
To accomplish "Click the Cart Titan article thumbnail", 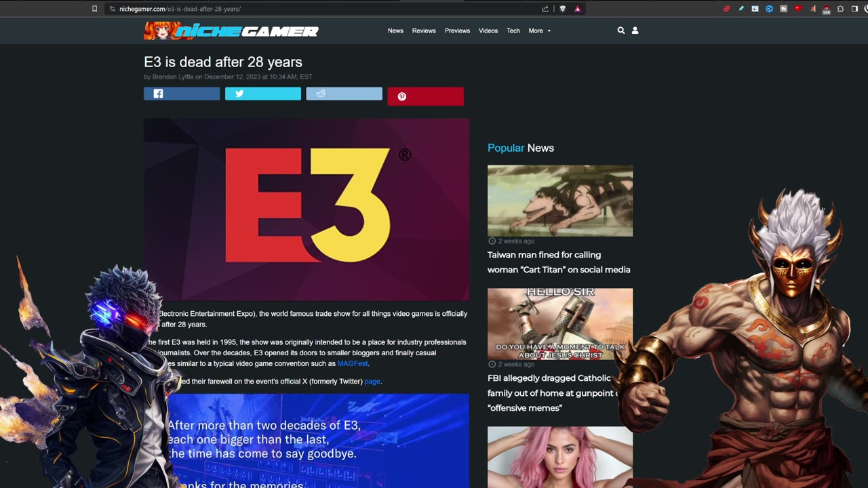I will 560,201.
